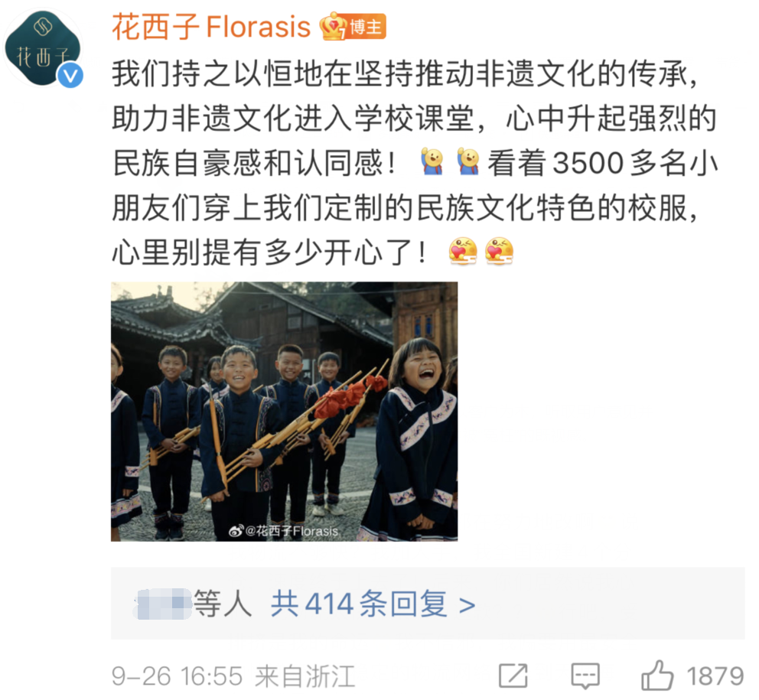
Task: Click the 9-26 16:55 timestamp
Action: [178, 676]
